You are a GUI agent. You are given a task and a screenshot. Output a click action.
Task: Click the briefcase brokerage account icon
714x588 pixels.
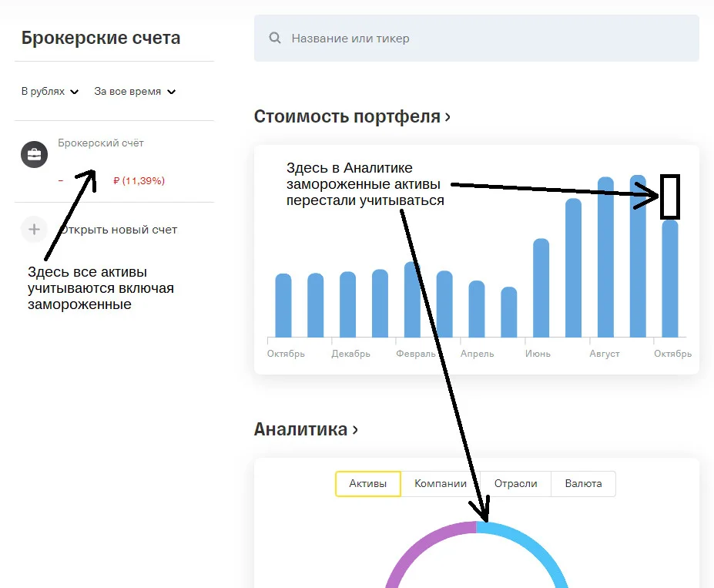coord(34,154)
